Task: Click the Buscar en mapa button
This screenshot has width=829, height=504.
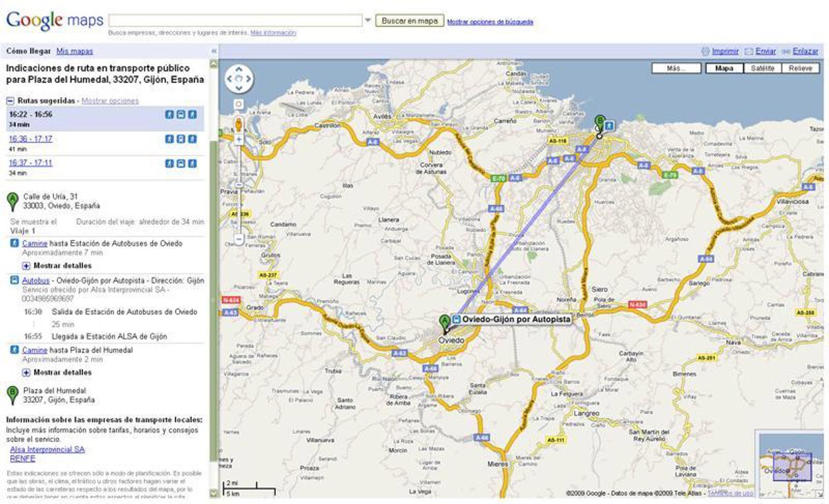Action: [x=410, y=21]
